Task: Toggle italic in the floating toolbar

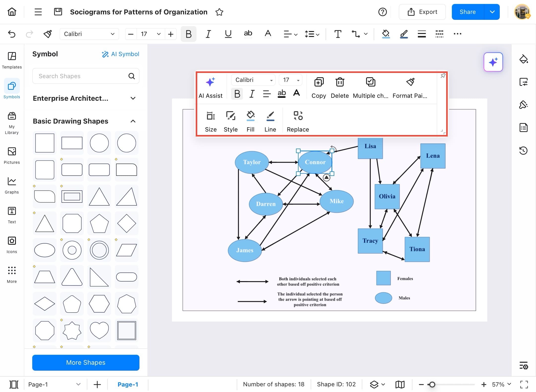Action: (252, 94)
